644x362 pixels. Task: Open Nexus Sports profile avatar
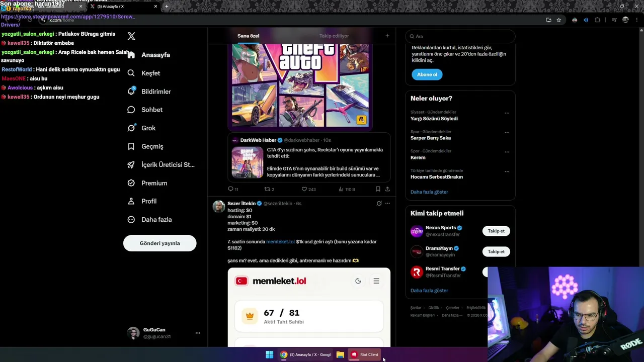pos(417,231)
